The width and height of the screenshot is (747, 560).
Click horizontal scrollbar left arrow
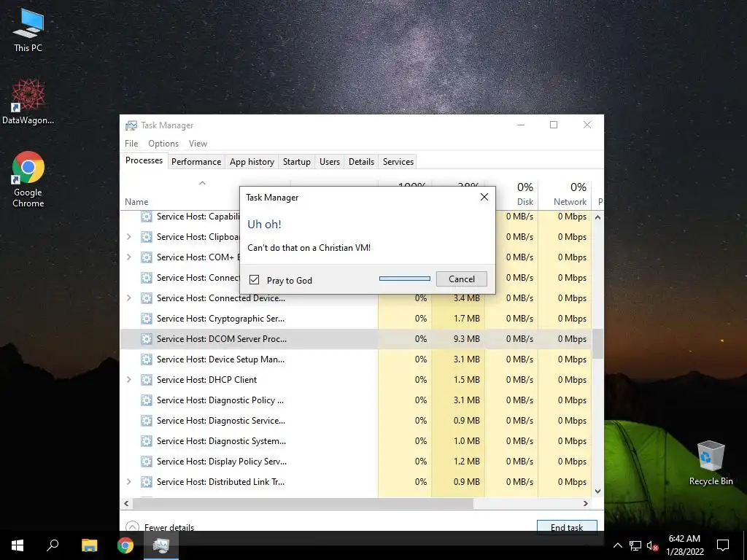tap(126, 503)
